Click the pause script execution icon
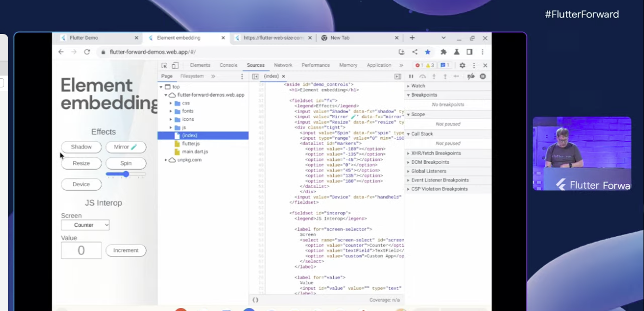644x311 pixels. tap(411, 76)
